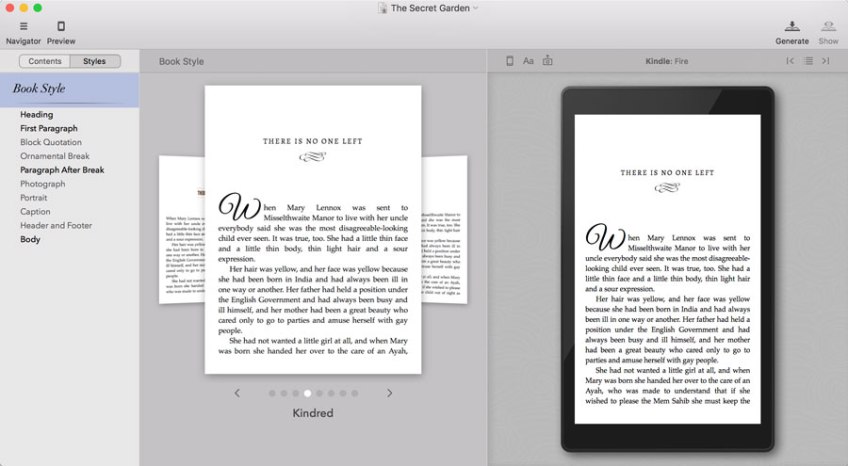Click the Generate ebook icon

791,32
